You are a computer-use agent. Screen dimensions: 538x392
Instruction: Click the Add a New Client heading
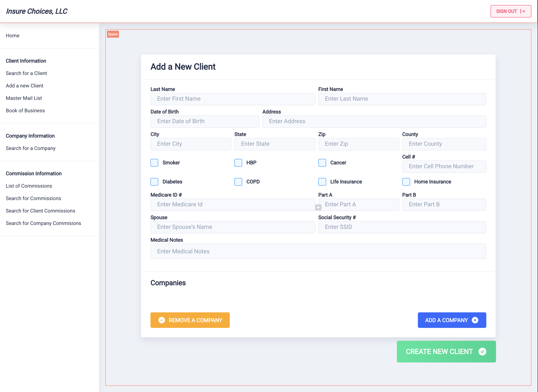click(183, 67)
